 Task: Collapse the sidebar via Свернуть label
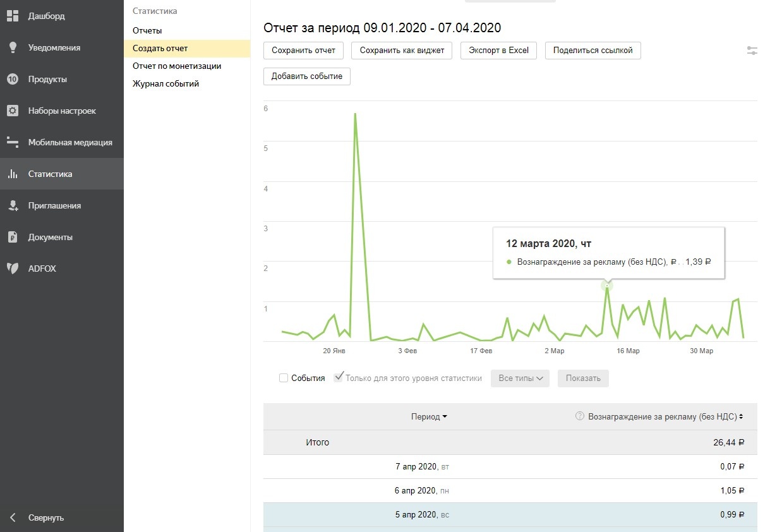[46, 517]
